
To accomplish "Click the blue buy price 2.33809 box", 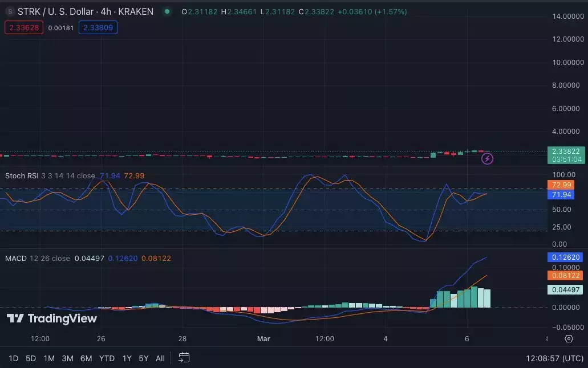I will click(98, 28).
